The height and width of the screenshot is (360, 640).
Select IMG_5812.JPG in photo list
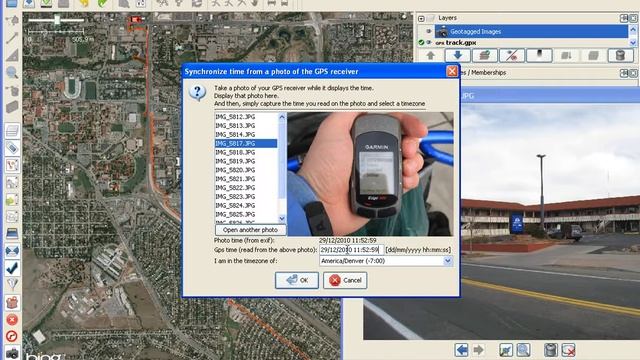235,117
